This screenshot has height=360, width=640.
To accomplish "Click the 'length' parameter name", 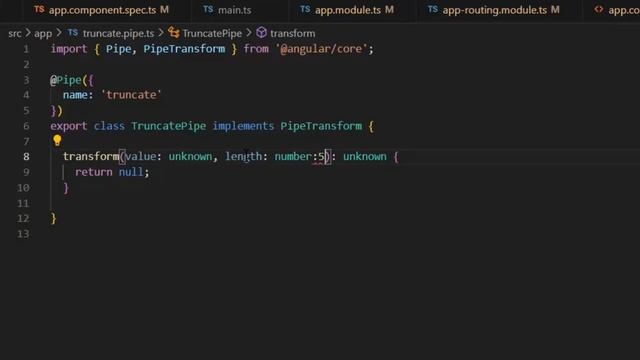I will click(244, 157).
